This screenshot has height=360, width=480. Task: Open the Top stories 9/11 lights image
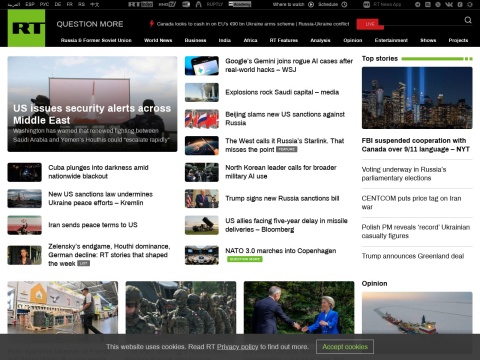click(417, 98)
